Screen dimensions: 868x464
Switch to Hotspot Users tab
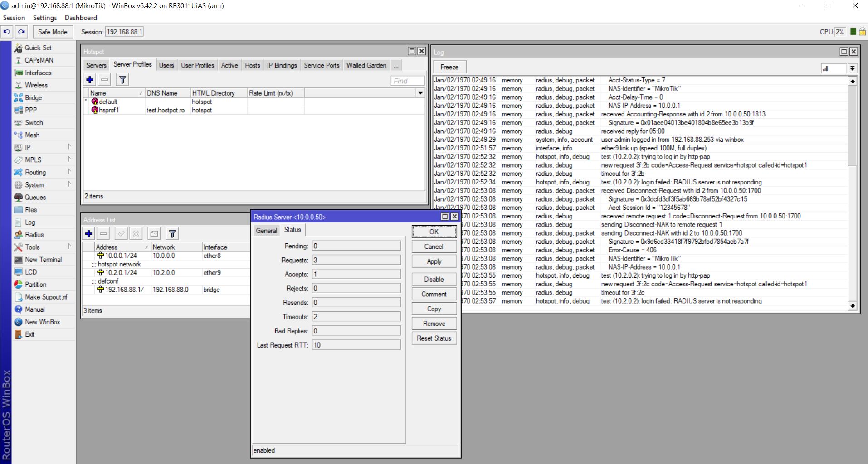[166, 66]
